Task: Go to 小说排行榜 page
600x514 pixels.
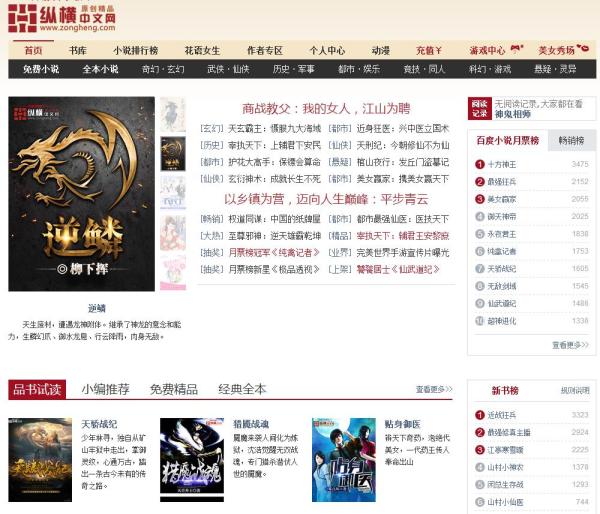Action: 135,51
